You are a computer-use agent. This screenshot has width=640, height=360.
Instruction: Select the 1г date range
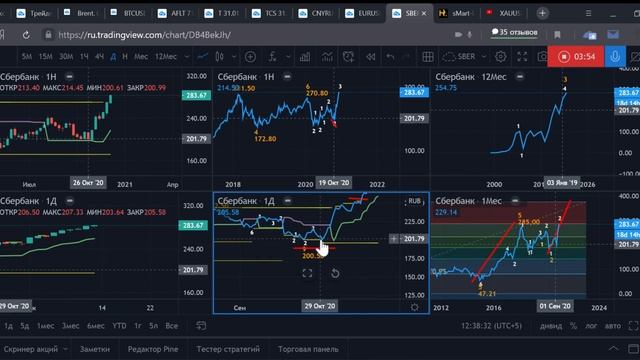(x=138, y=326)
